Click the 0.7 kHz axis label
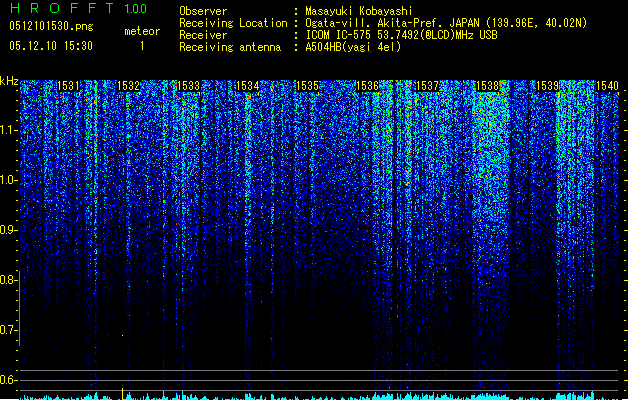Image resolution: width=629 pixels, height=400 pixels. tap(8, 330)
